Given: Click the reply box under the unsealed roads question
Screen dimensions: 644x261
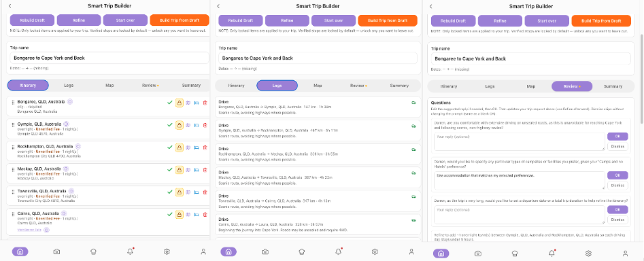Looking at the screenshot, I should click(x=520, y=141).
